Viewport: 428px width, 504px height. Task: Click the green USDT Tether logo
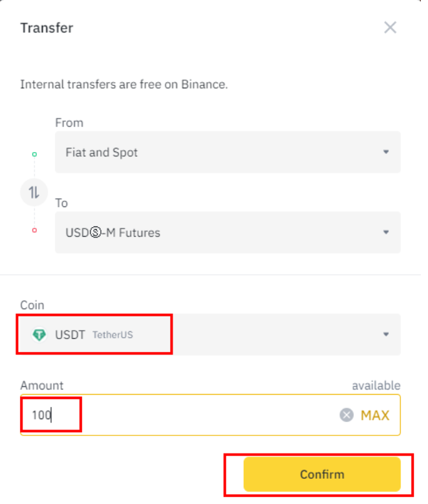pos(39,334)
